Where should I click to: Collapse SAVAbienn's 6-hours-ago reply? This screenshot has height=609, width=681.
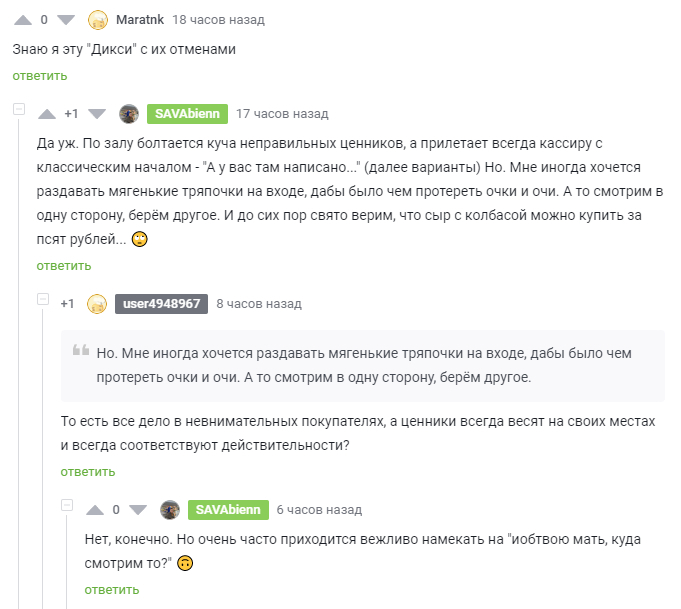[x=66, y=504]
